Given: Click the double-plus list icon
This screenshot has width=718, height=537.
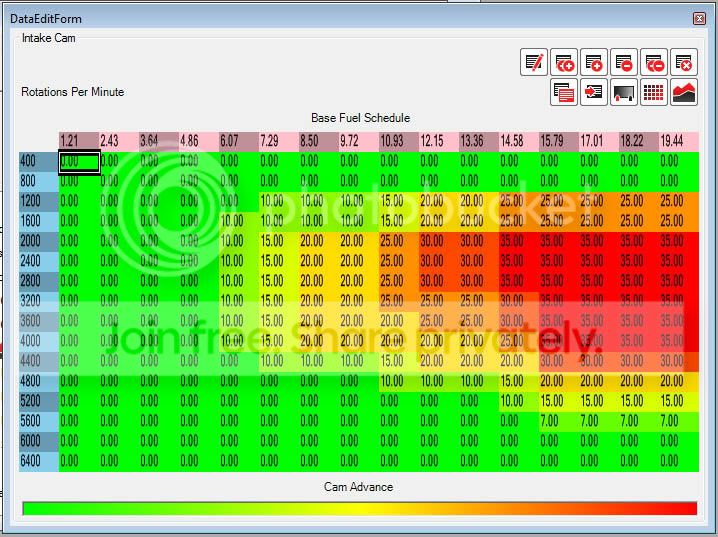Looking at the screenshot, I should coord(564,63).
